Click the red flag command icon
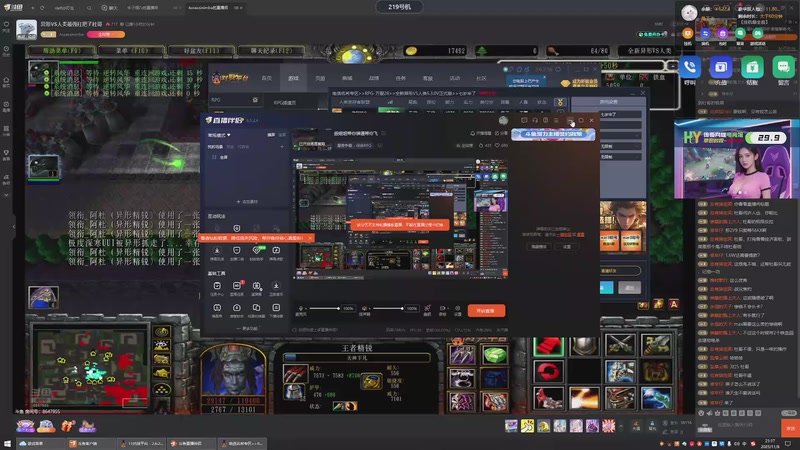Screen dimensions: 800x450 pyautogui.click(x=548, y=347)
